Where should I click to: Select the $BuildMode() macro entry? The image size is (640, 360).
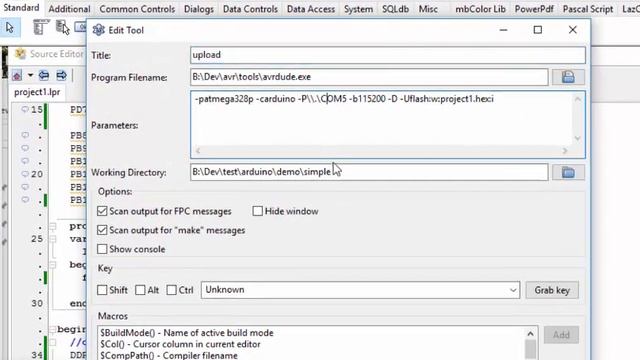point(187,333)
